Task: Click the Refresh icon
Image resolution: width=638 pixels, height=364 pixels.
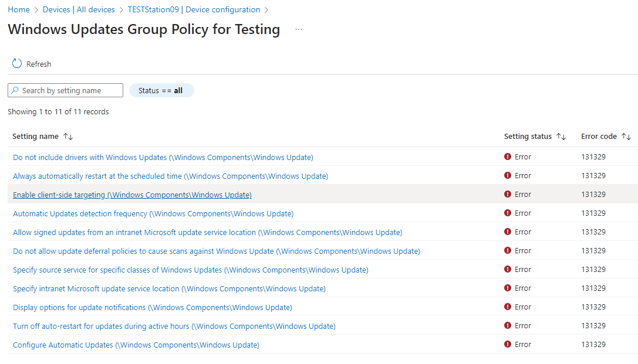Action: 17,64
